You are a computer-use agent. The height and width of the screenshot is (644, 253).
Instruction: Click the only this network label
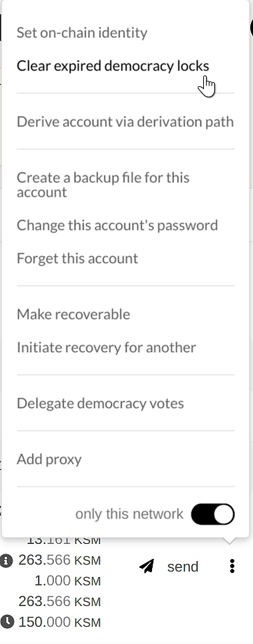(x=129, y=514)
